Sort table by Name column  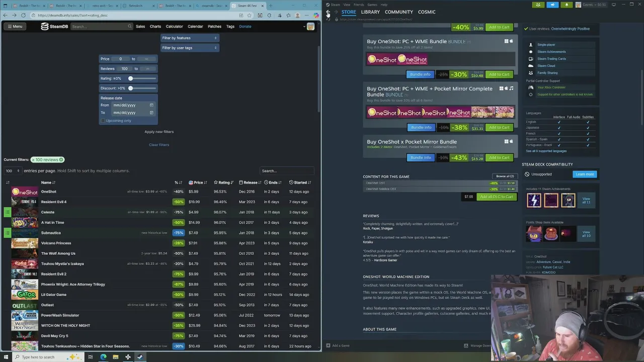(48, 183)
